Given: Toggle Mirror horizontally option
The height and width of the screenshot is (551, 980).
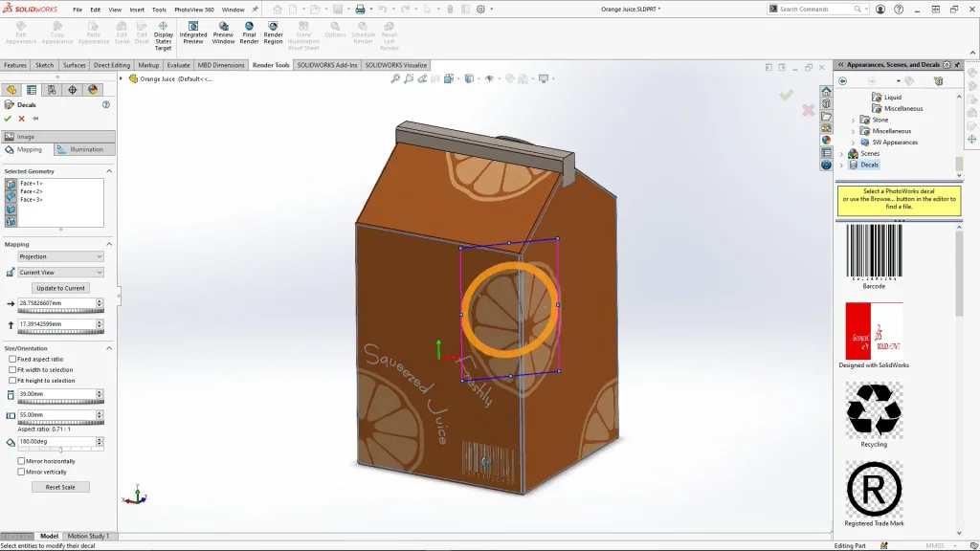Looking at the screenshot, I should click(22, 461).
